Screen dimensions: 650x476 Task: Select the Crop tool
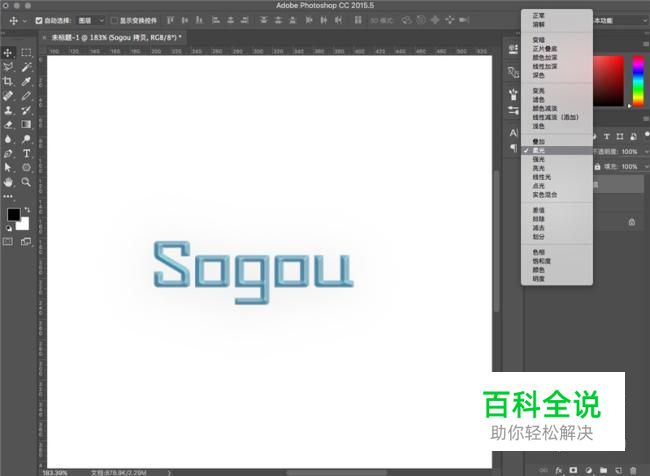click(8, 81)
